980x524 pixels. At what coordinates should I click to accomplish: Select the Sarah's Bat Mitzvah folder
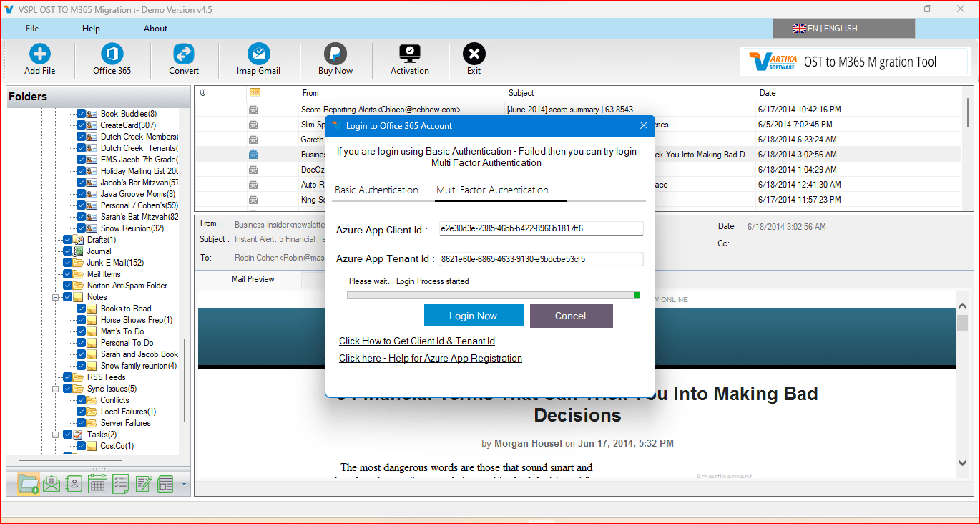click(139, 217)
